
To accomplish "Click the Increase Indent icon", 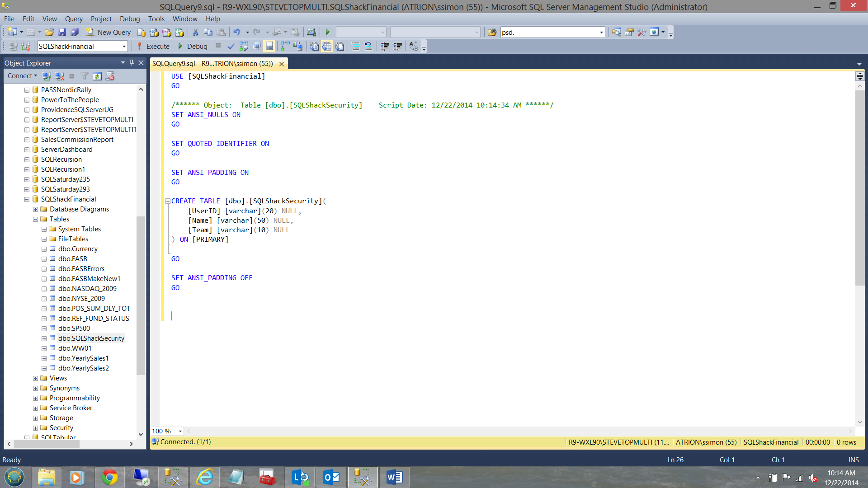I will [x=398, y=46].
